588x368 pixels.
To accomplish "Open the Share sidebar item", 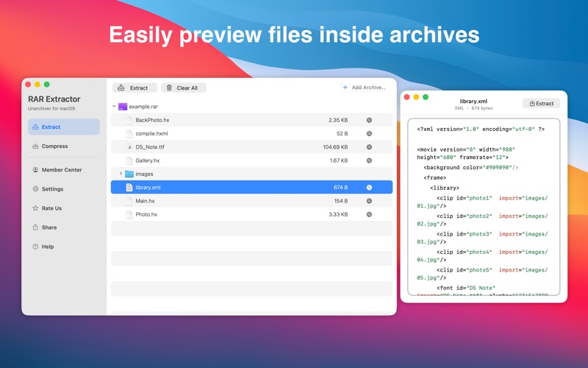I will (x=64, y=227).
